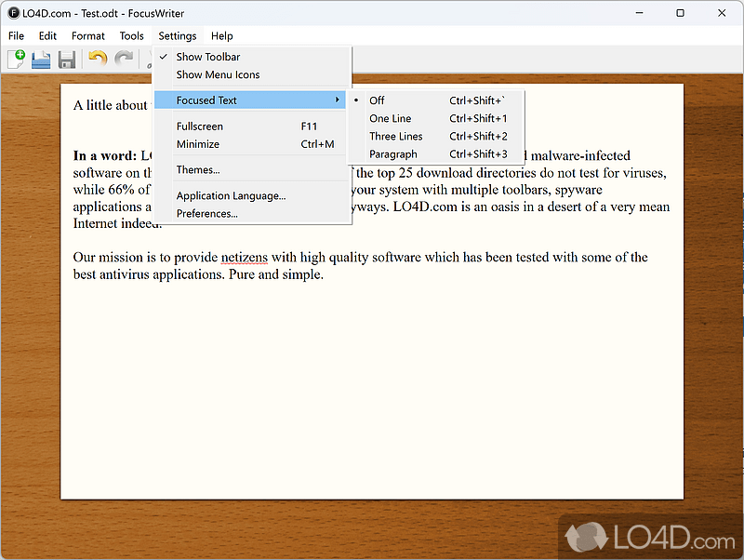
Task: Select Fullscreen mode from the menu
Action: point(198,126)
